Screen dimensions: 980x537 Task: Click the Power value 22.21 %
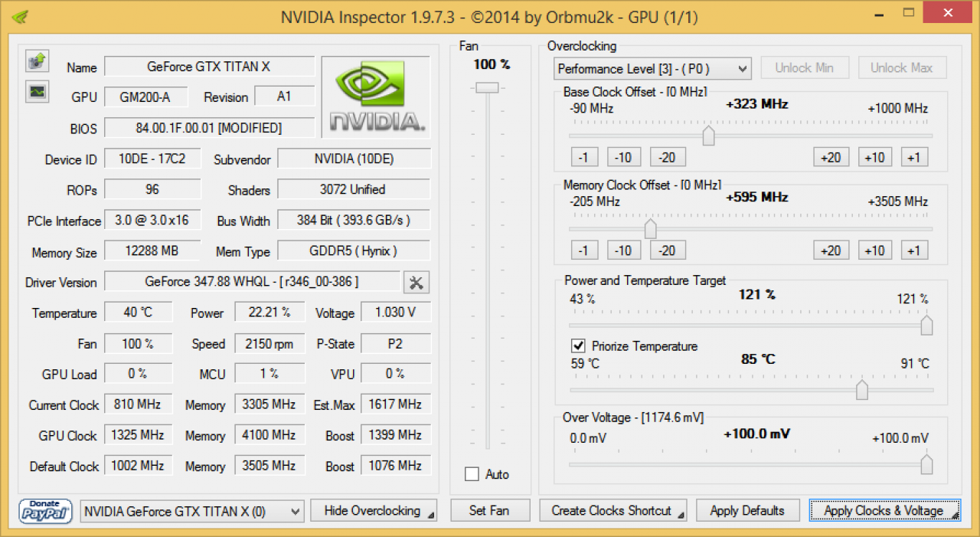coord(269,313)
